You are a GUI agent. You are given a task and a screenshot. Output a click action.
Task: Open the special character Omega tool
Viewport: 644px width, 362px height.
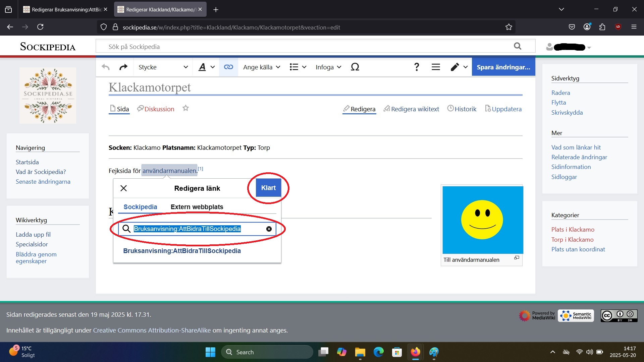coord(355,67)
